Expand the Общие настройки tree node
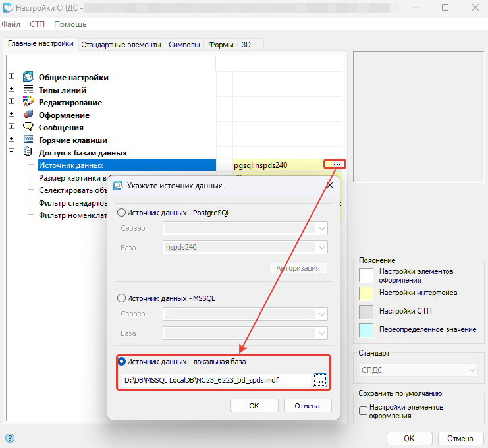This screenshot has width=488, height=448. click(x=11, y=78)
